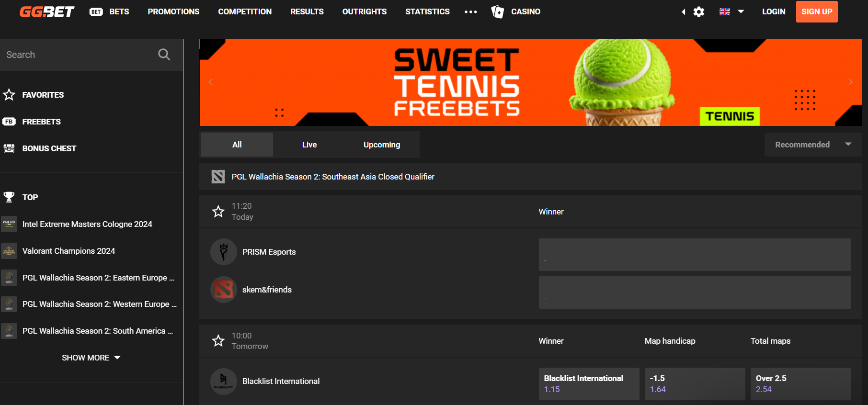Viewport: 868px width, 405px height.
Task: Favorite the 11:20 Today match
Action: [218, 211]
